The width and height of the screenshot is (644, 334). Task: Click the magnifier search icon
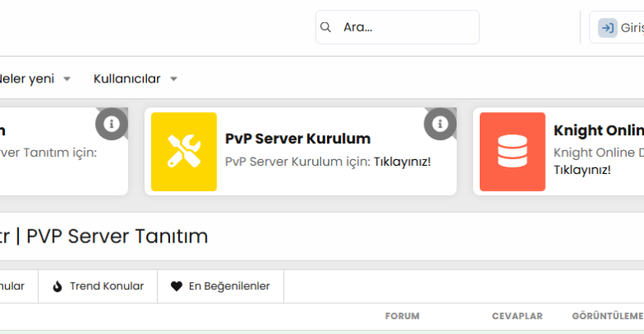pyautogui.click(x=326, y=27)
